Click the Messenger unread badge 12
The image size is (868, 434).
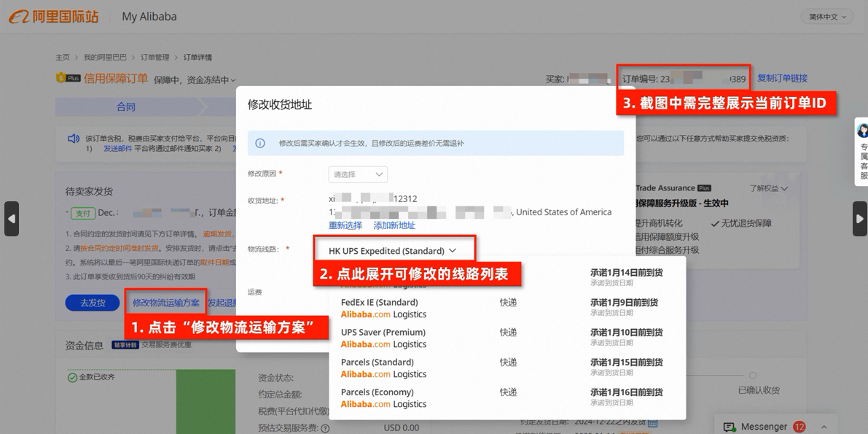coord(799,427)
